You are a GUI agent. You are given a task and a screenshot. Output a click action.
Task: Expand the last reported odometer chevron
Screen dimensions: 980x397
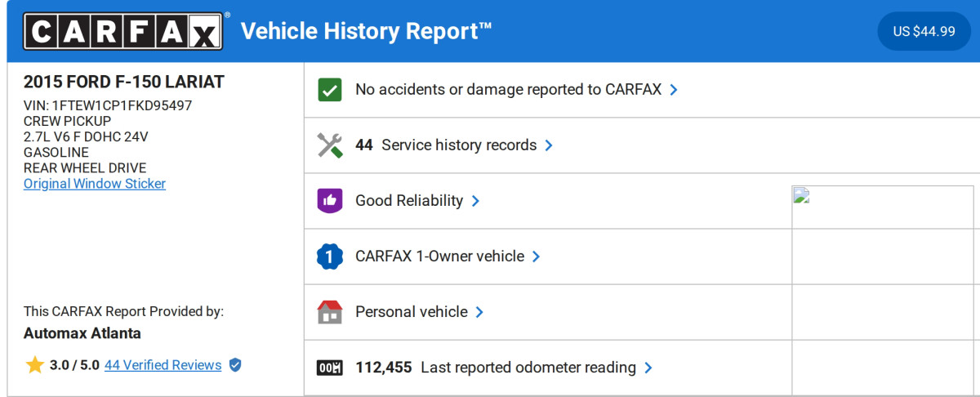click(x=648, y=368)
